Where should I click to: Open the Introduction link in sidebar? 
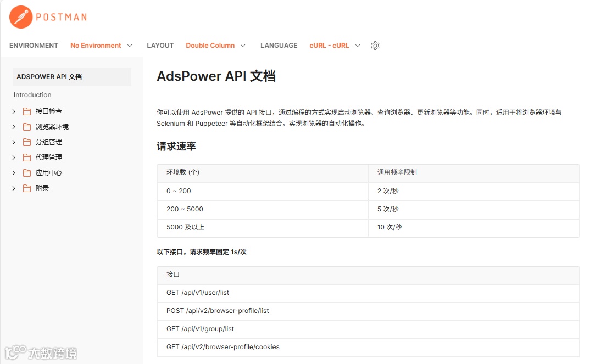(32, 95)
